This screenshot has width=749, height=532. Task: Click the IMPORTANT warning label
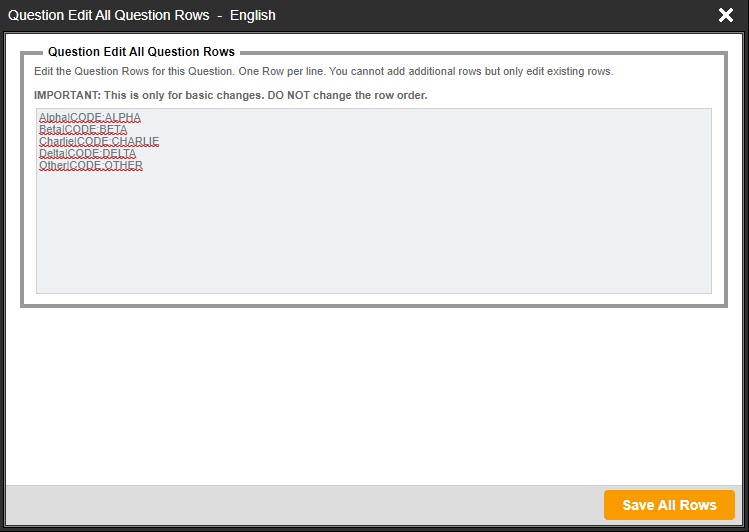coord(66,95)
